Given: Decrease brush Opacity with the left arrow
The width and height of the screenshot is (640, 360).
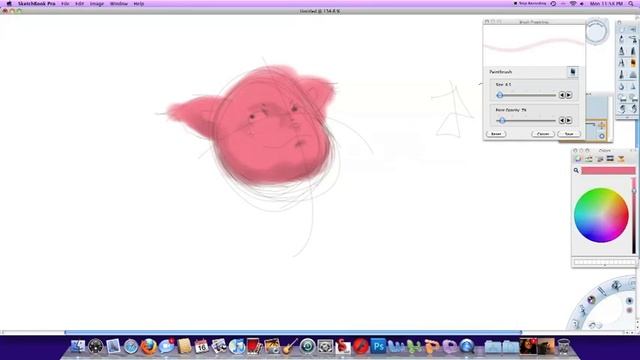Looking at the screenshot, I should [562, 120].
